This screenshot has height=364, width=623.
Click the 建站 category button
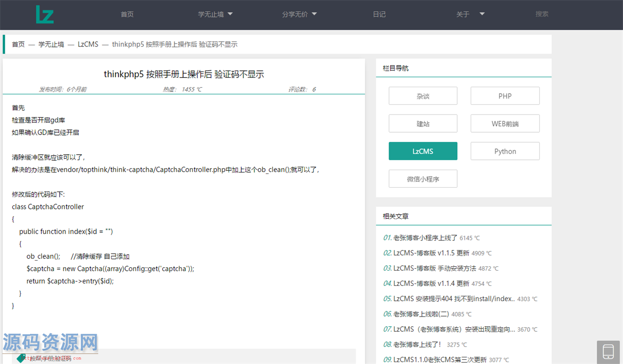pos(423,123)
